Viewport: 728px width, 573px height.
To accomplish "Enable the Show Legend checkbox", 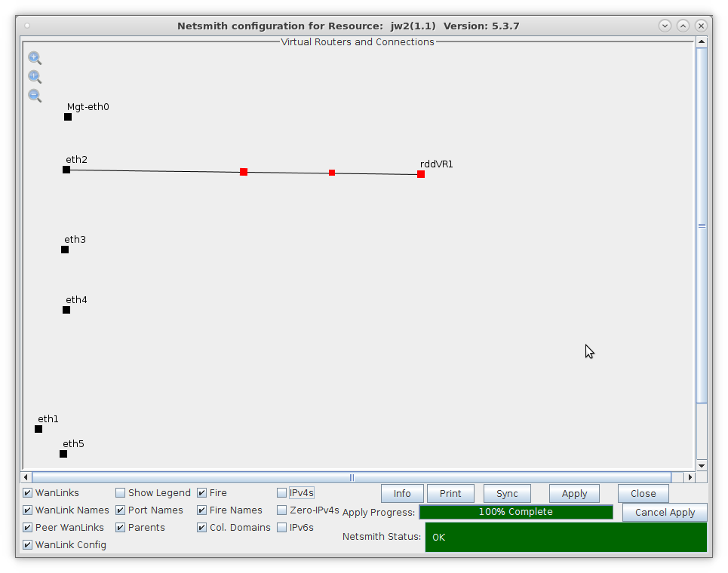I will tap(121, 493).
